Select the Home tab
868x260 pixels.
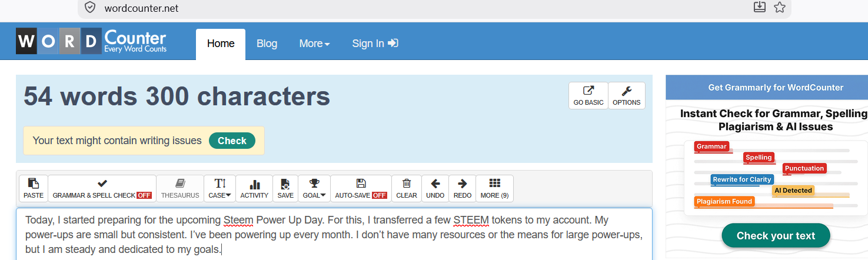221,44
